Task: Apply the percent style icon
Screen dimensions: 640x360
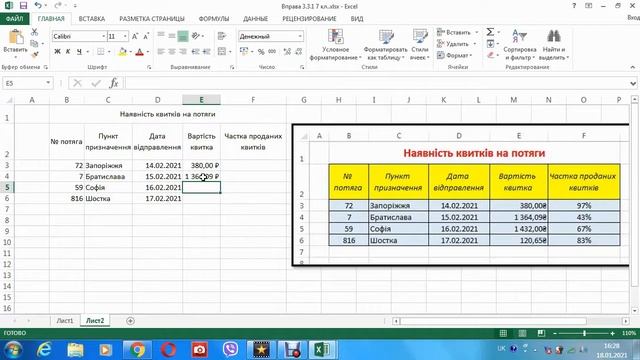Action: (x=261, y=51)
